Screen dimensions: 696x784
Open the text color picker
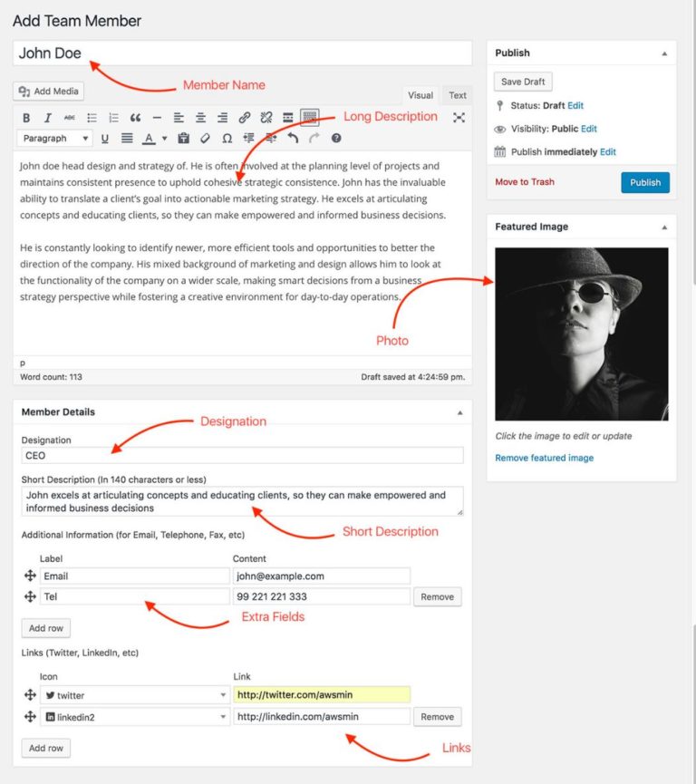click(164, 139)
